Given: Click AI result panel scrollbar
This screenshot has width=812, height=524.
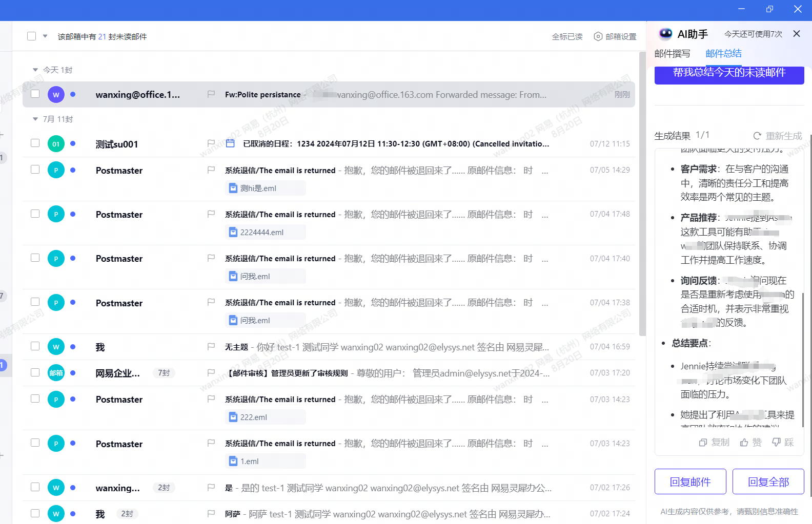Looking at the screenshot, I should (x=803, y=359).
